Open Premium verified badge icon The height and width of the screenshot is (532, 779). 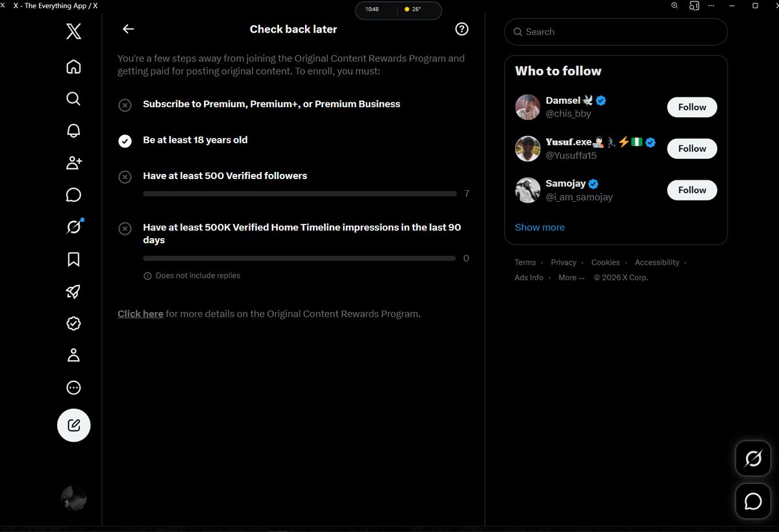pos(73,323)
